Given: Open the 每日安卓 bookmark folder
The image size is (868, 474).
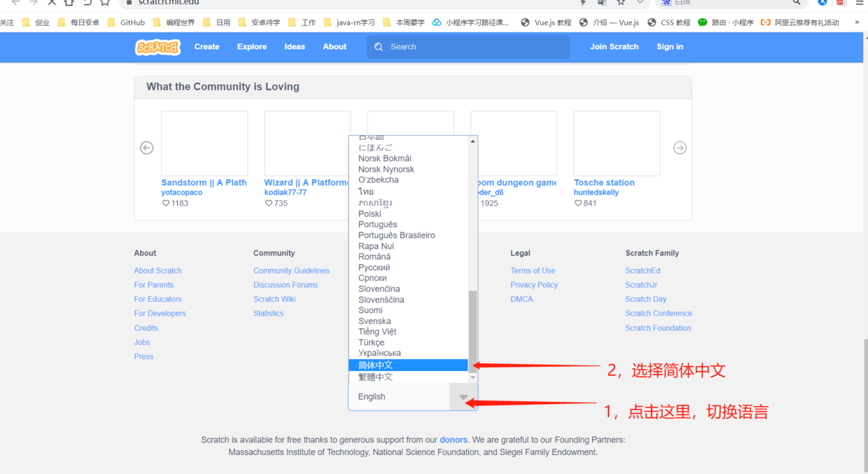Looking at the screenshot, I should pyautogui.click(x=78, y=22).
